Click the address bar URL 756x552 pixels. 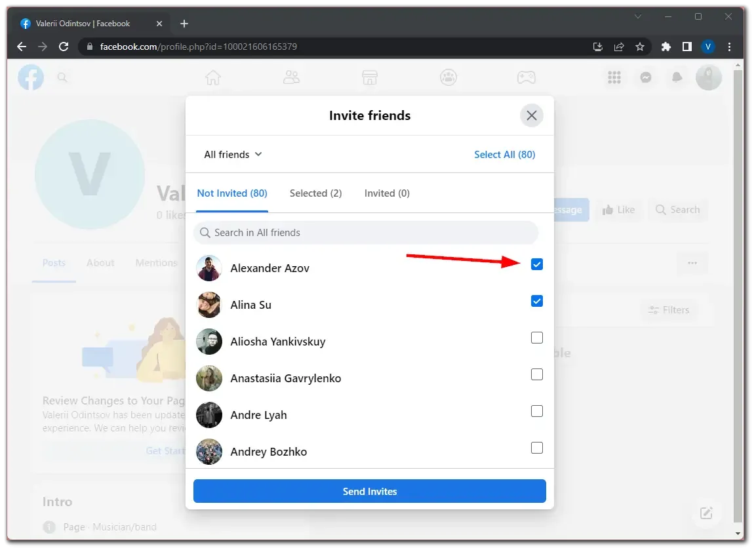198,47
